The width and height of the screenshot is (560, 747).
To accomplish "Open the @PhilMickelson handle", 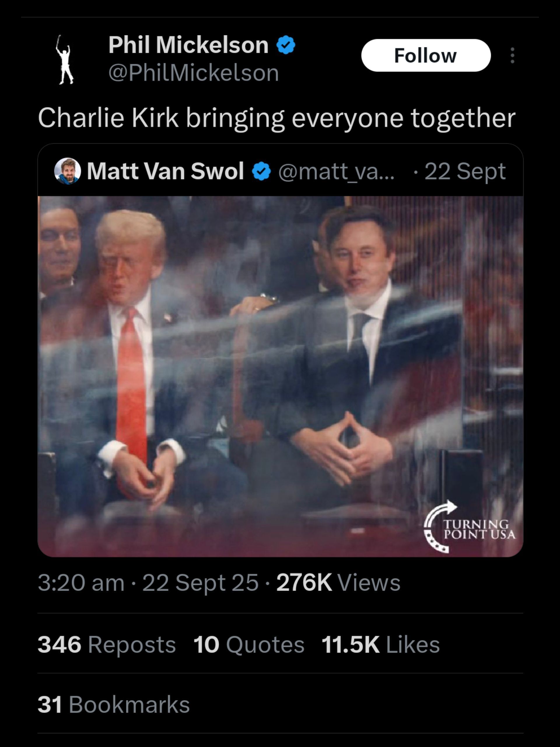I will (194, 73).
